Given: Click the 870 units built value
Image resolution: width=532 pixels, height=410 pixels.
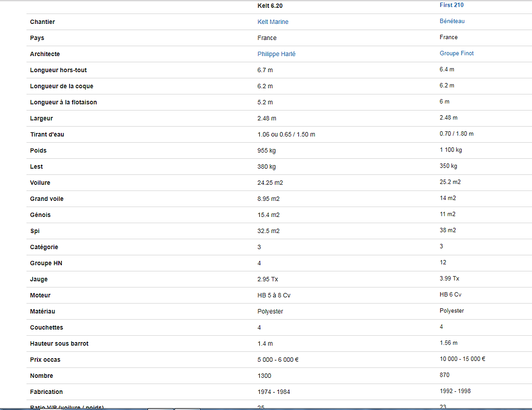Looking at the screenshot, I should [x=445, y=375].
